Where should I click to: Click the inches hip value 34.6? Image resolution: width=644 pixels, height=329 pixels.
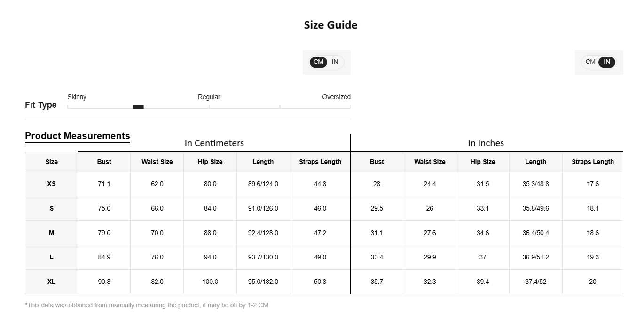pos(483,233)
